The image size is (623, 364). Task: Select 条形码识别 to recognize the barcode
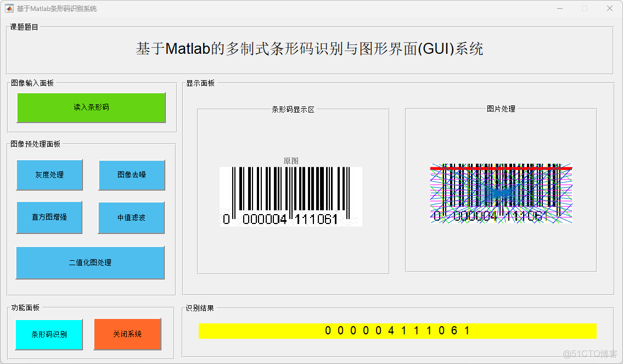49,334
